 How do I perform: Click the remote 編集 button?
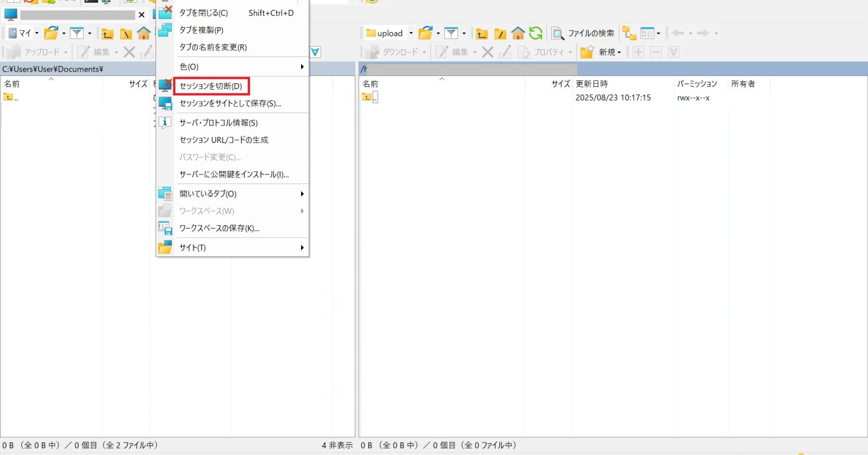click(x=456, y=52)
